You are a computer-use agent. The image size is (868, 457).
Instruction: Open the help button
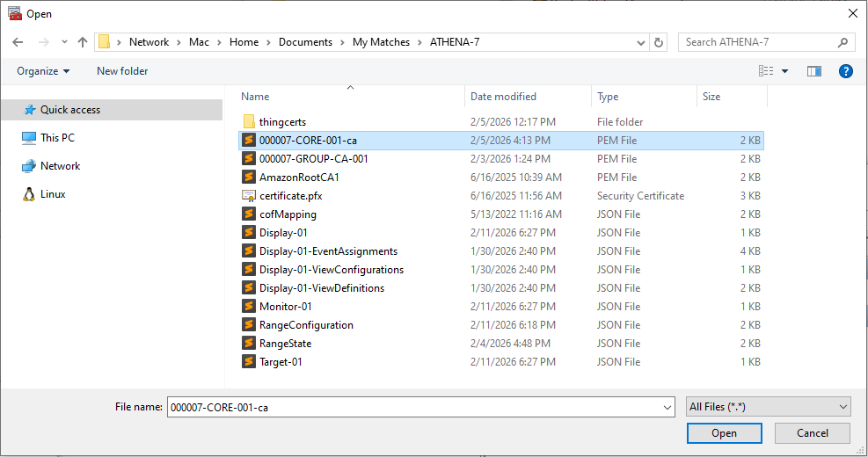[x=845, y=71]
